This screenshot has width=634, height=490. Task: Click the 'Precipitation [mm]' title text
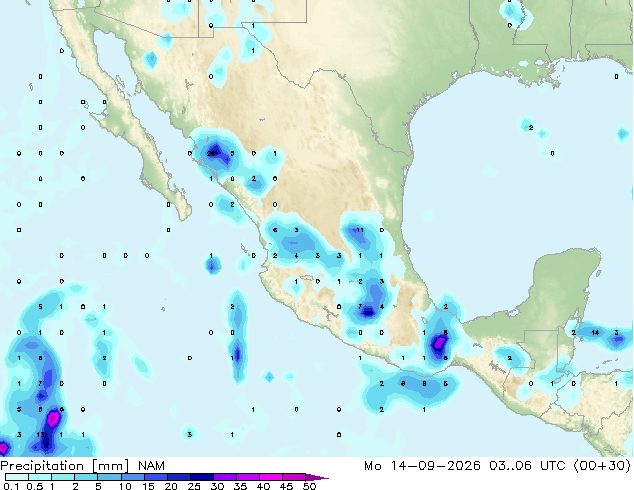pyautogui.click(x=65, y=466)
